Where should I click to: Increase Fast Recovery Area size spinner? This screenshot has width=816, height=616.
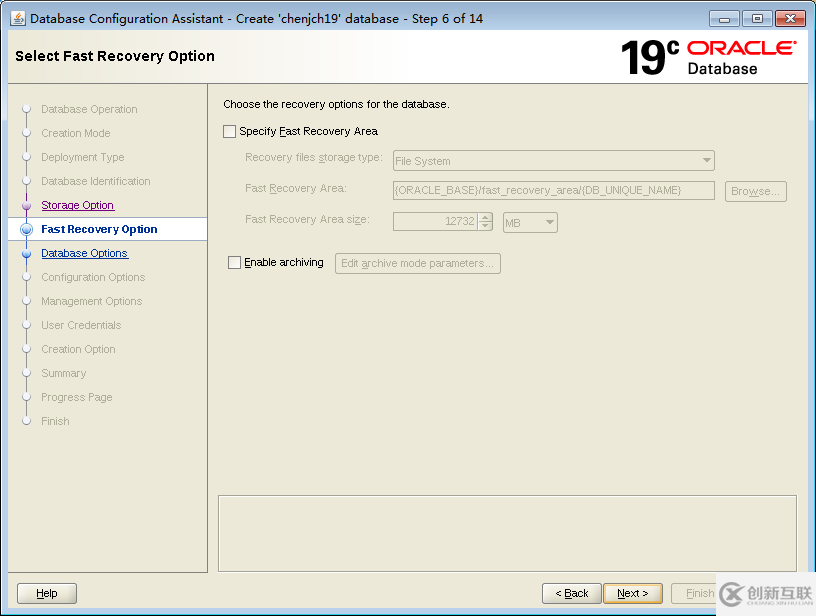pyautogui.click(x=485, y=217)
